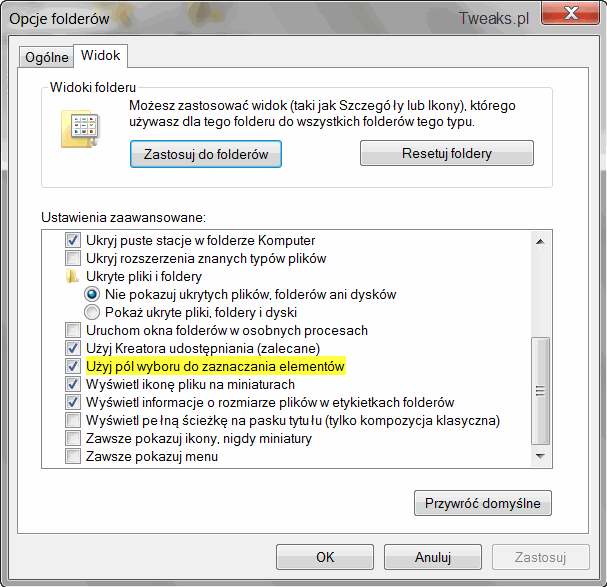Select Pokaż ukryte pliki, foldery i dyski

click(92, 312)
